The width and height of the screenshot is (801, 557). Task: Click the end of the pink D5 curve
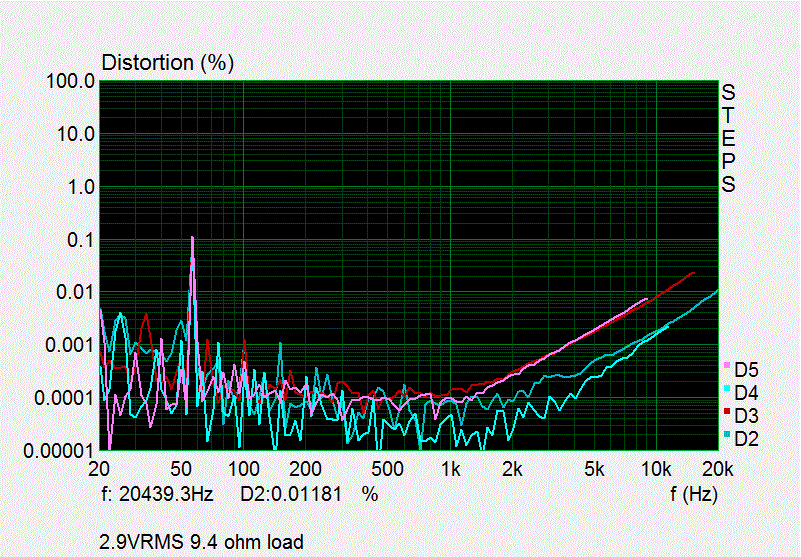coord(646,299)
